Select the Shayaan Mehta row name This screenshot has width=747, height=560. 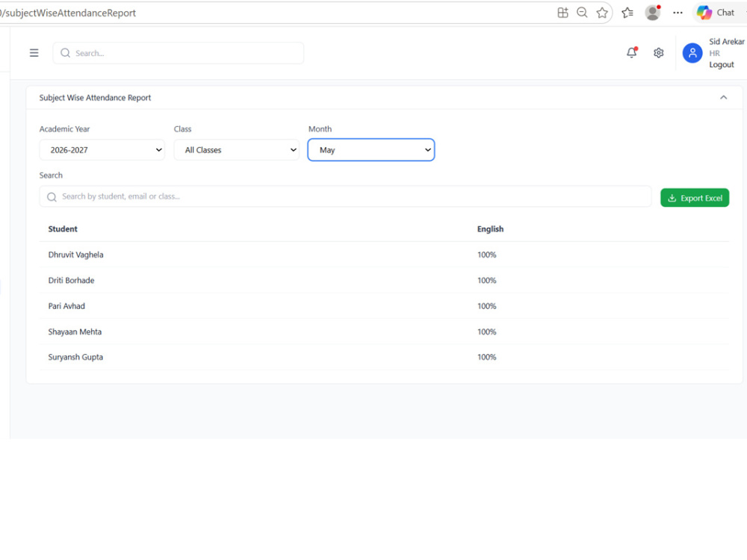[75, 332]
